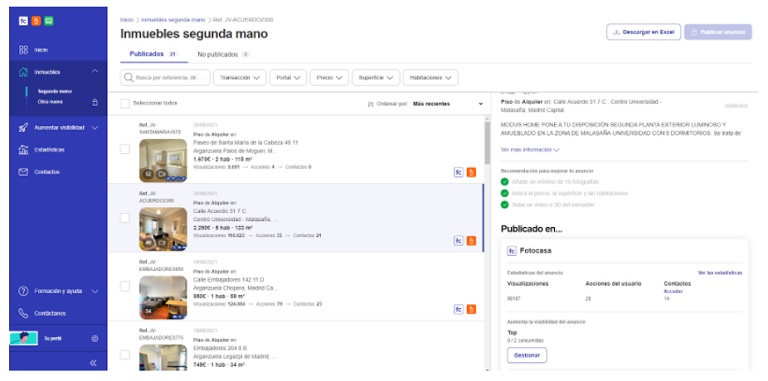768x381 pixels.
Task: Open Contactos envelope icon
Action: pos(23,172)
